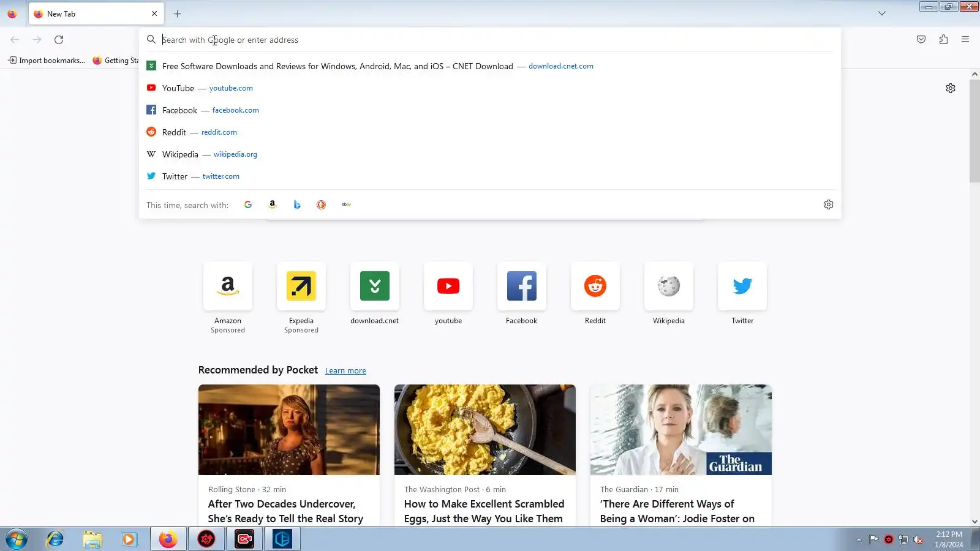Select Facebook suggestion in address dropdown
This screenshot has height=551, width=980.
[x=490, y=110]
